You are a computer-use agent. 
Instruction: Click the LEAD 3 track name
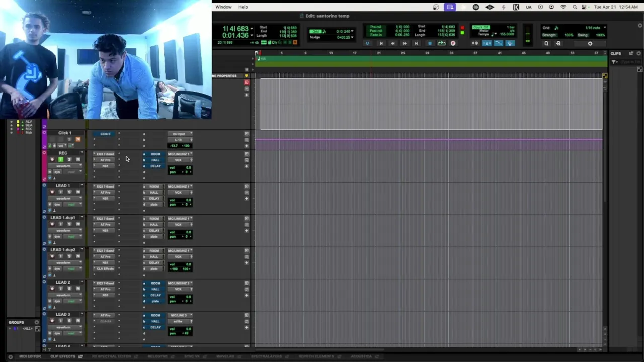(x=63, y=314)
